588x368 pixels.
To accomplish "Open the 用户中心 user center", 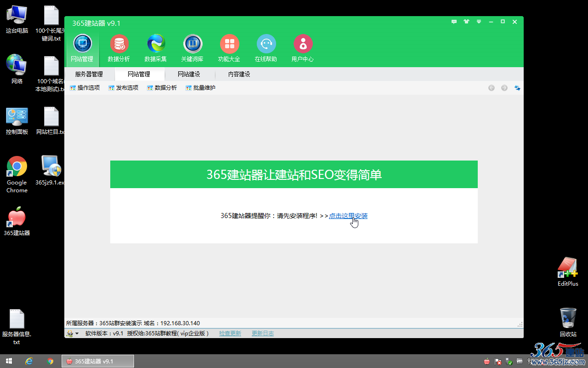I will click(x=303, y=48).
